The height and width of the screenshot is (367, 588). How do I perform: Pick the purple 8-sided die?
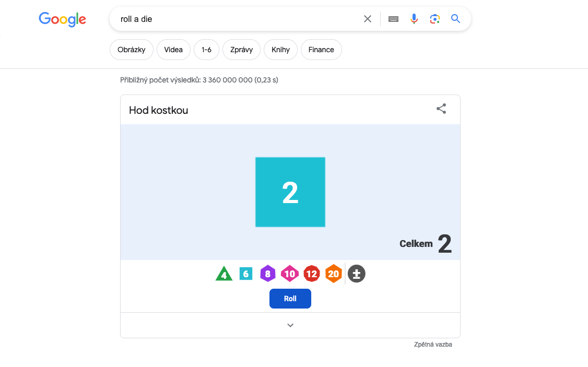point(268,274)
